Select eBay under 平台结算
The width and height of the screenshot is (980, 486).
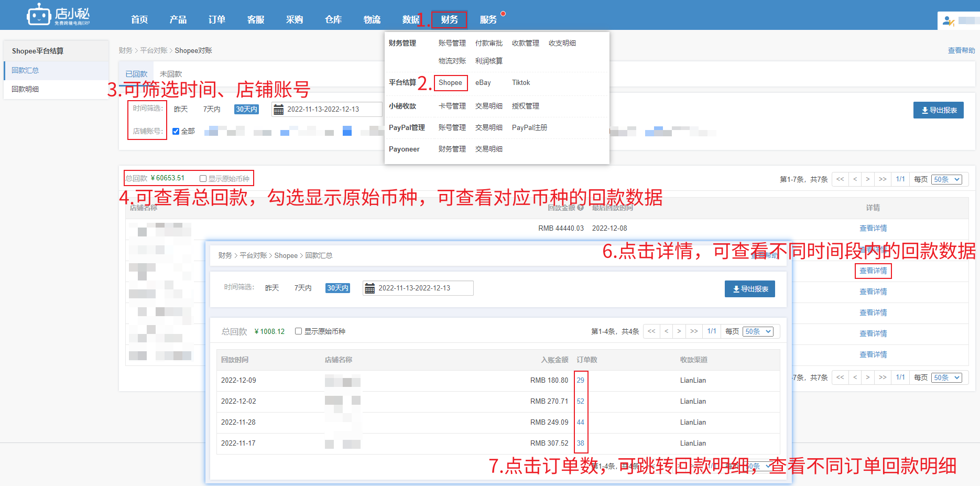click(483, 82)
